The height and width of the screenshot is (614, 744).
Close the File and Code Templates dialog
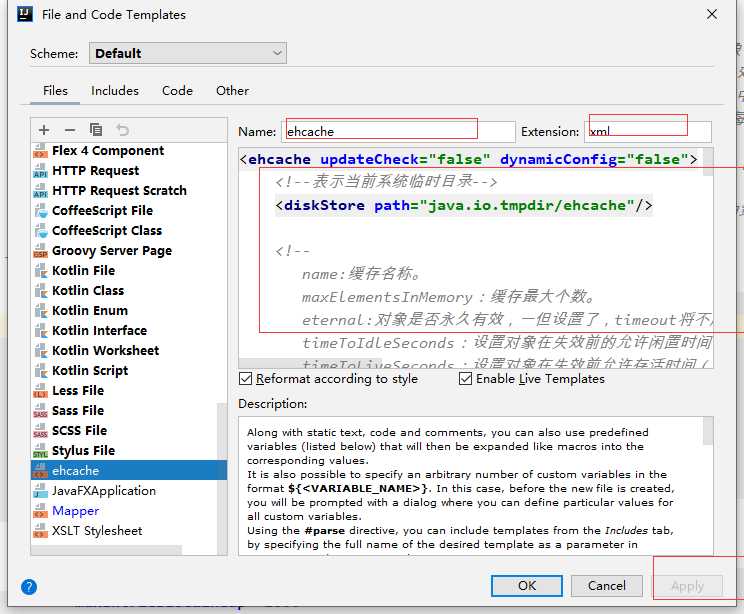click(712, 14)
